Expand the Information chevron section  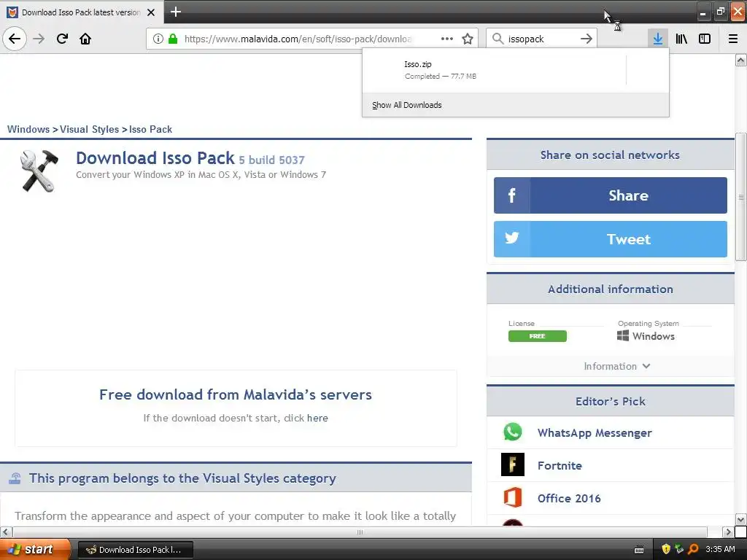[617, 366]
